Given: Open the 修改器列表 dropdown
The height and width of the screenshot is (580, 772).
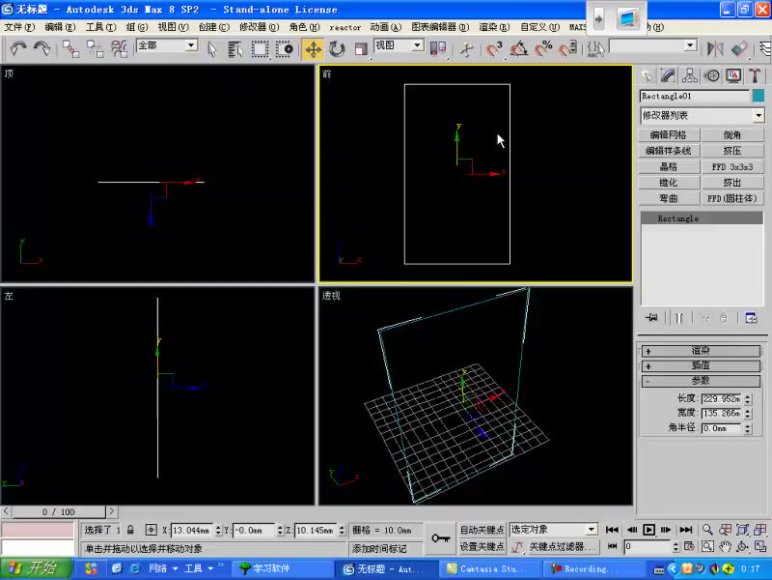Looking at the screenshot, I should coord(702,116).
